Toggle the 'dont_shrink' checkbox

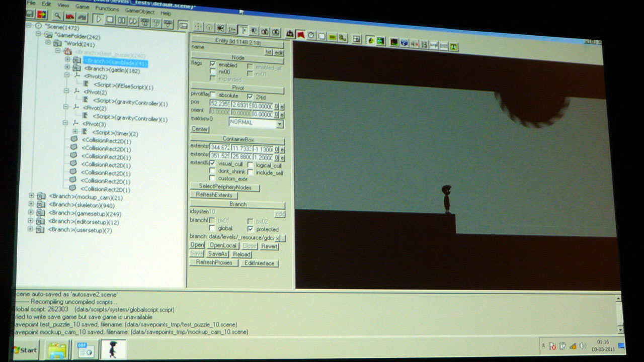click(x=212, y=171)
